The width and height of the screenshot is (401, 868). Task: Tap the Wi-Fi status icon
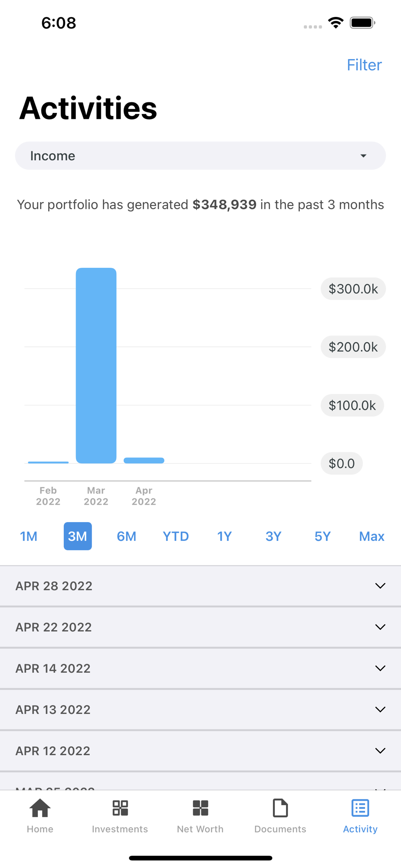(x=336, y=23)
